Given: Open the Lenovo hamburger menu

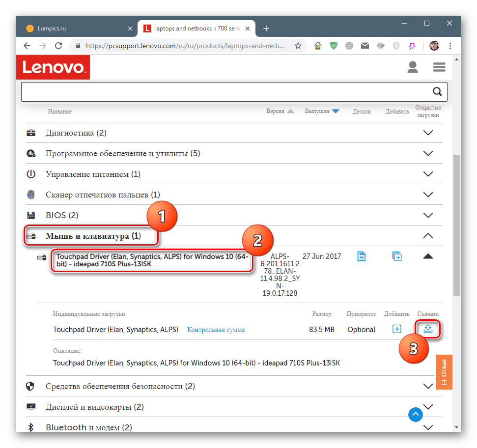Looking at the screenshot, I should click(439, 67).
